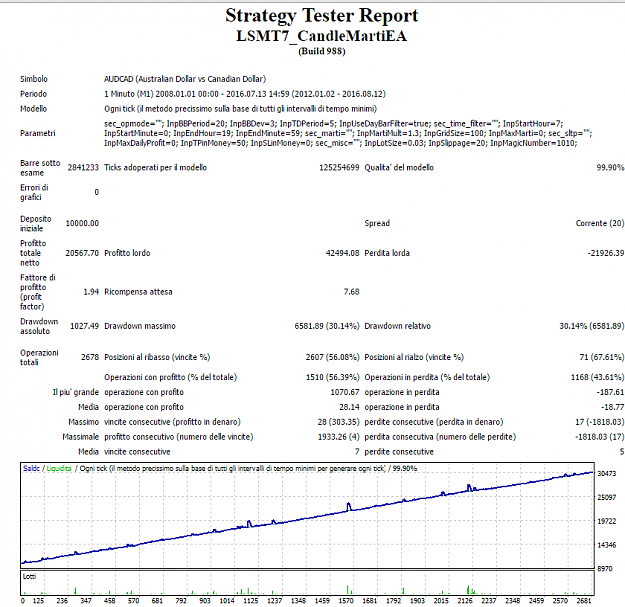Click the 2681 tick on chart x-axis
This screenshot has height=607, width=625.
click(x=584, y=601)
